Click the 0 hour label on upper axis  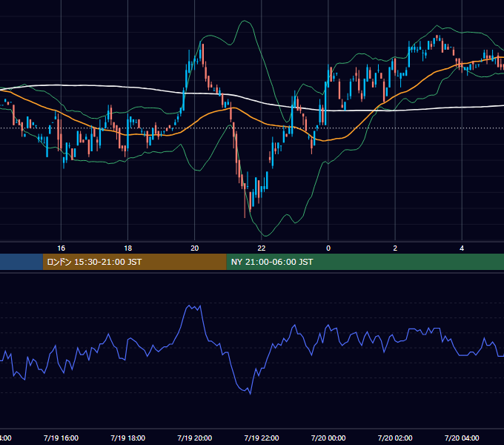[x=328, y=248]
